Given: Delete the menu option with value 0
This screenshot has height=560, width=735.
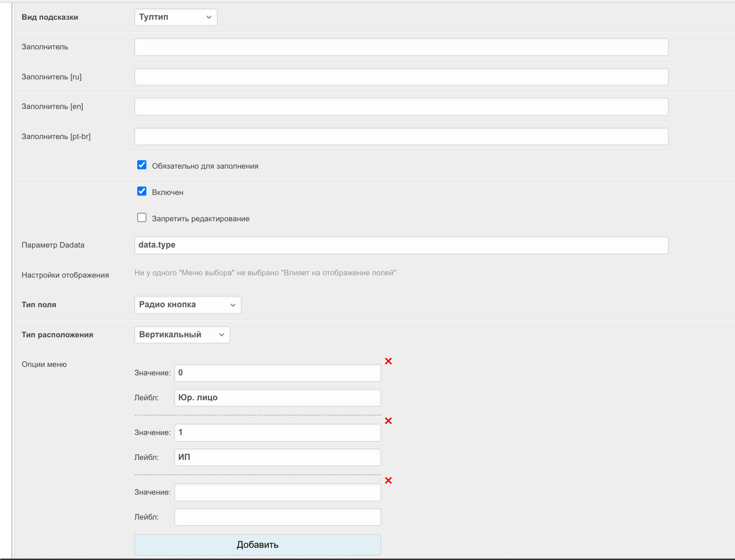Looking at the screenshot, I should 388,361.
